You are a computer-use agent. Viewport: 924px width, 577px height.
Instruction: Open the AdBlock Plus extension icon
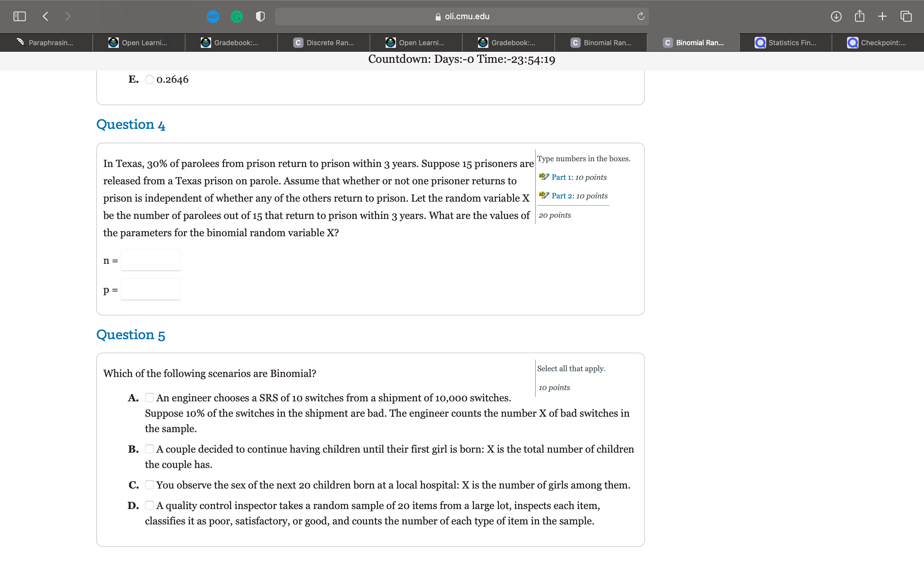(213, 16)
